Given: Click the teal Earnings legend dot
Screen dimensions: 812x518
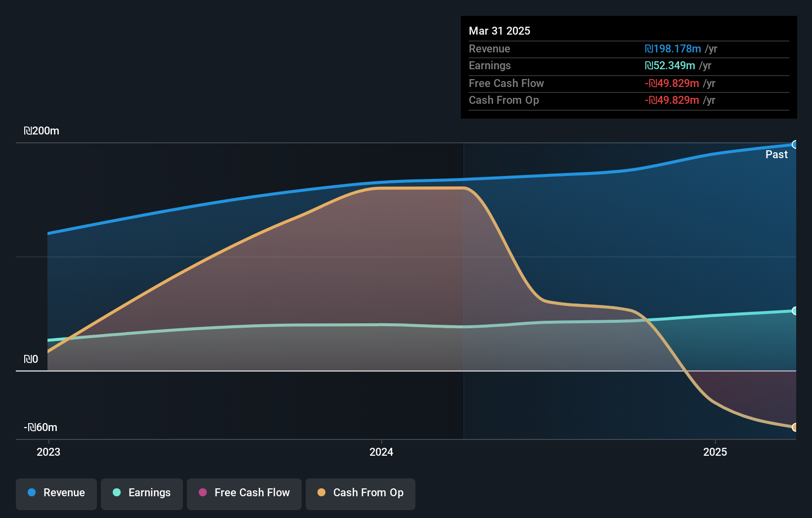Looking at the screenshot, I should pyautogui.click(x=117, y=492).
